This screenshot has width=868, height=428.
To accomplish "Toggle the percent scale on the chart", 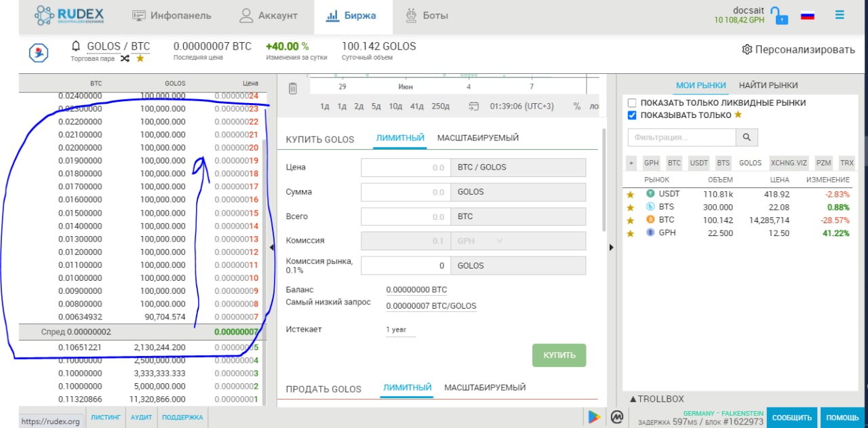I will click(577, 106).
